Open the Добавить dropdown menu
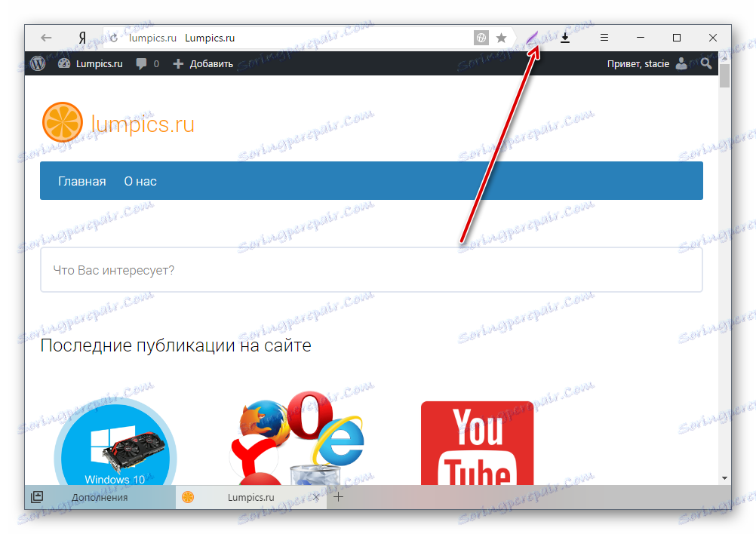The image size is (756, 534). [x=203, y=63]
